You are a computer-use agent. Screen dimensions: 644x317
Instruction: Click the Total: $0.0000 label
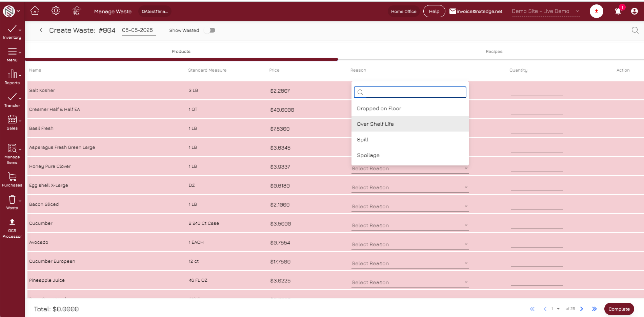tap(56, 309)
